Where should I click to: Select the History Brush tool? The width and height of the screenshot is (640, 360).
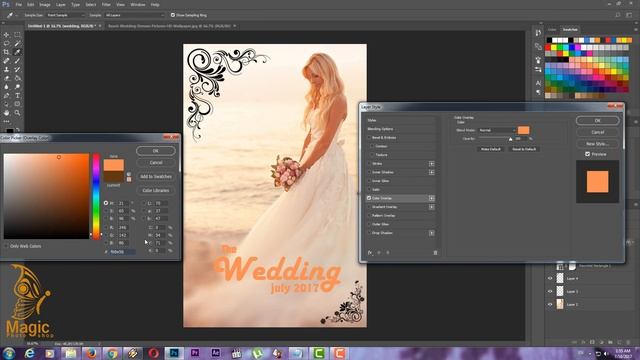click(x=17, y=69)
